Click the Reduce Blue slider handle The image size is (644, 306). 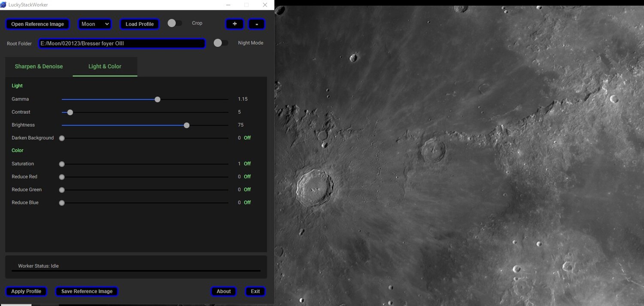[x=62, y=202]
